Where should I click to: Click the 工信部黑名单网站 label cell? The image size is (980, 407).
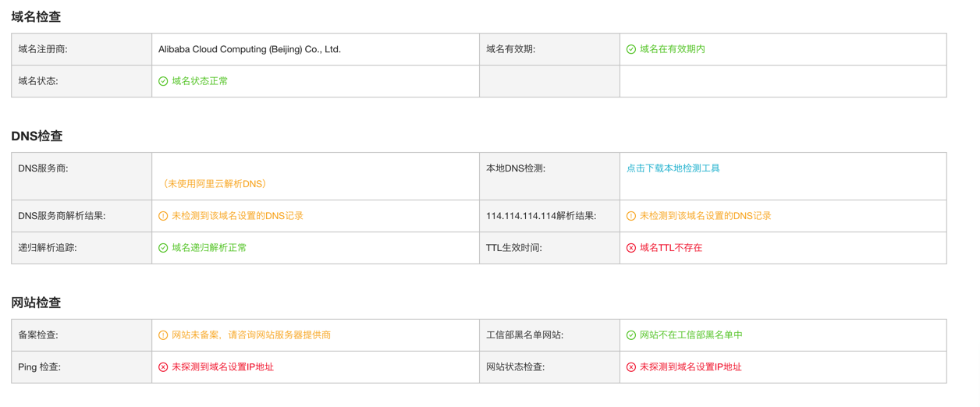click(x=524, y=335)
